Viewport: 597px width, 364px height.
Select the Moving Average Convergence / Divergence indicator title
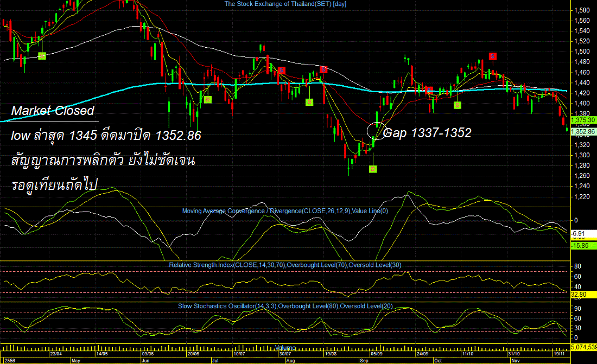coord(285,211)
